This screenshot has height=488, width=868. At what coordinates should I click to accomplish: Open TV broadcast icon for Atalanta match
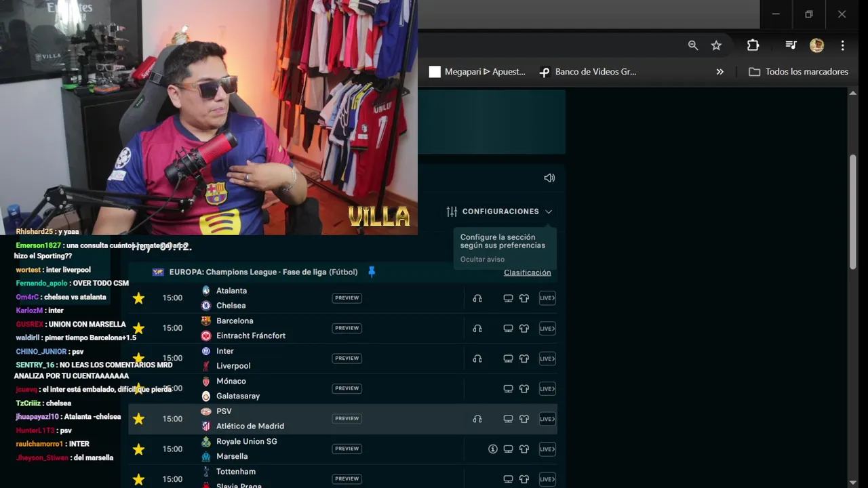tap(508, 298)
